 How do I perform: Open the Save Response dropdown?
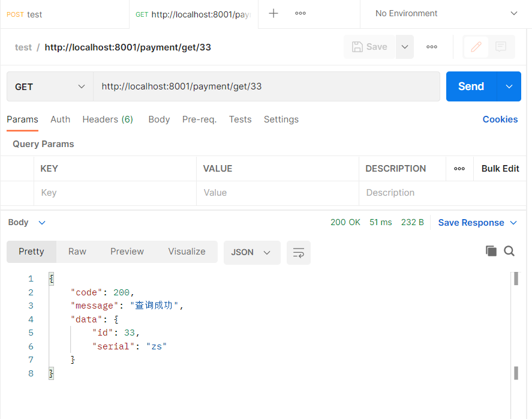tap(477, 223)
